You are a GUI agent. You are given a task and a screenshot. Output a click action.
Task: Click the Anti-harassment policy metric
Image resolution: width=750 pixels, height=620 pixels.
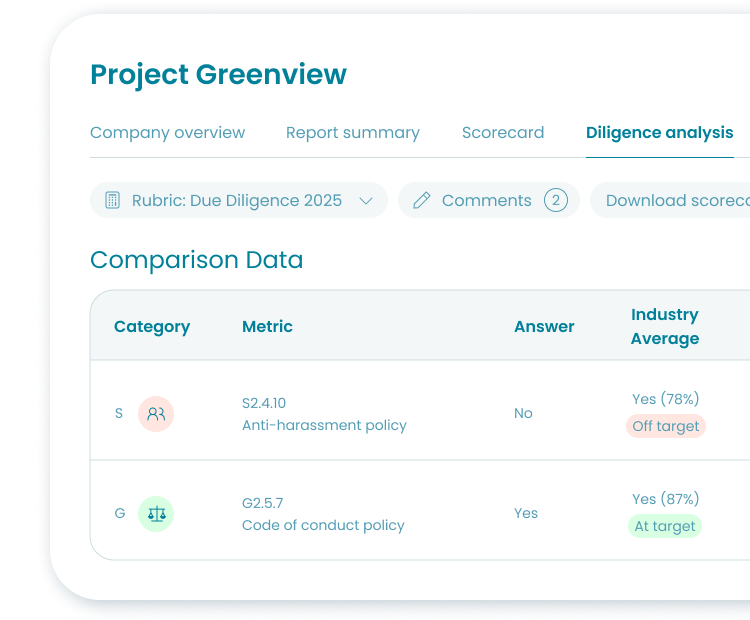click(x=324, y=425)
